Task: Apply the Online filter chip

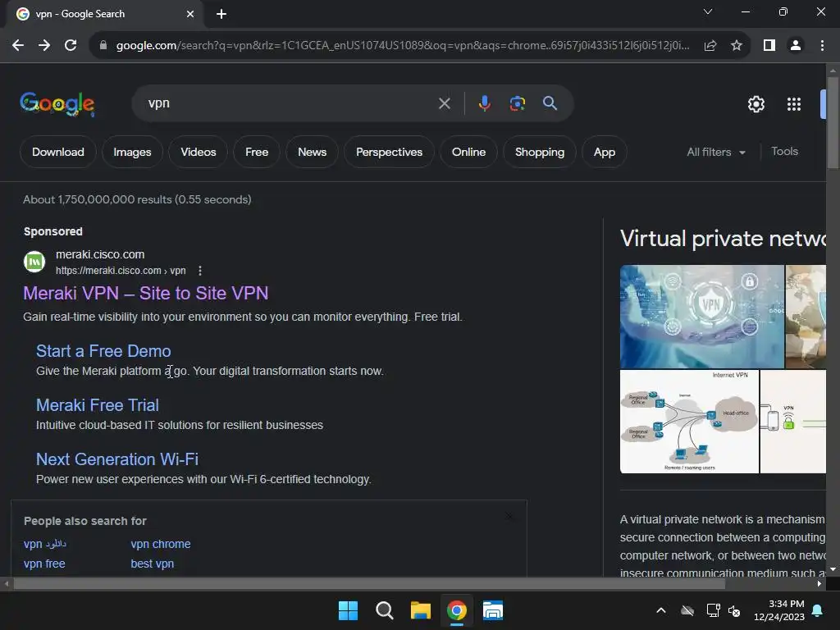Action: click(x=468, y=152)
